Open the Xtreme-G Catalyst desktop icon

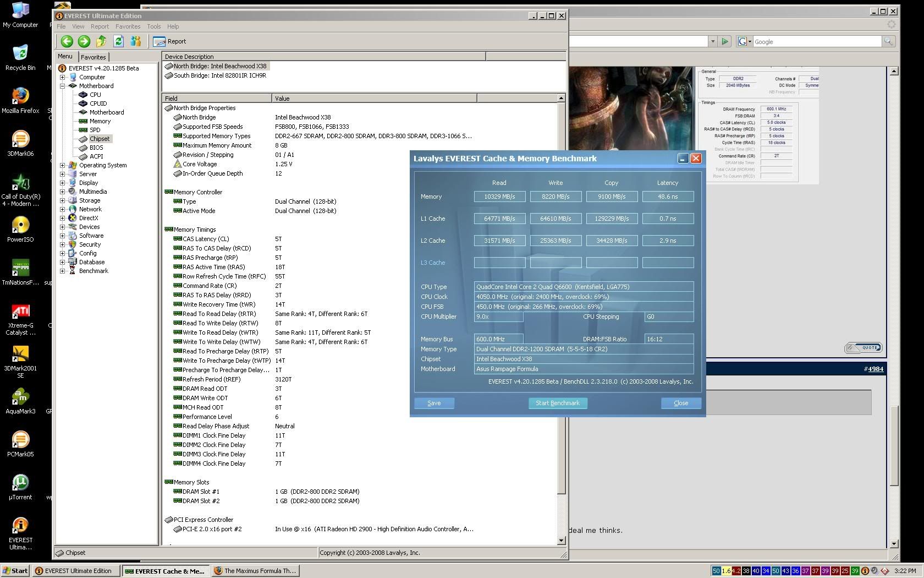coord(20,319)
